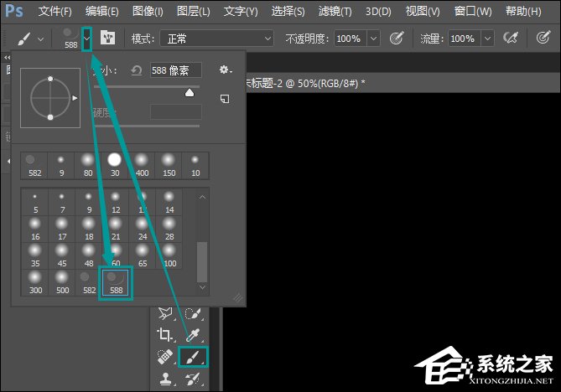This screenshot has width=561, height=392.
Task: Select the Polygonal Lasso tool
Action: click(x=165, y=314)
